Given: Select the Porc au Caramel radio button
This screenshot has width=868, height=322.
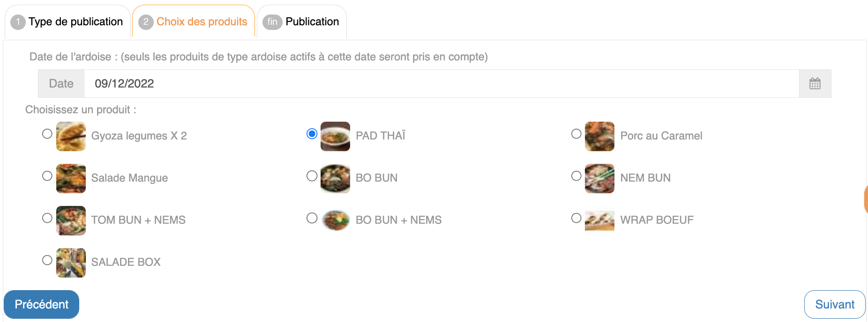Looking at the screenshot, I should click(x=576, y=134).
